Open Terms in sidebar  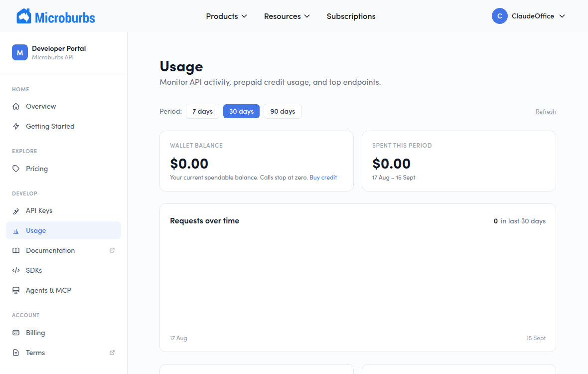tap(63, 353)
